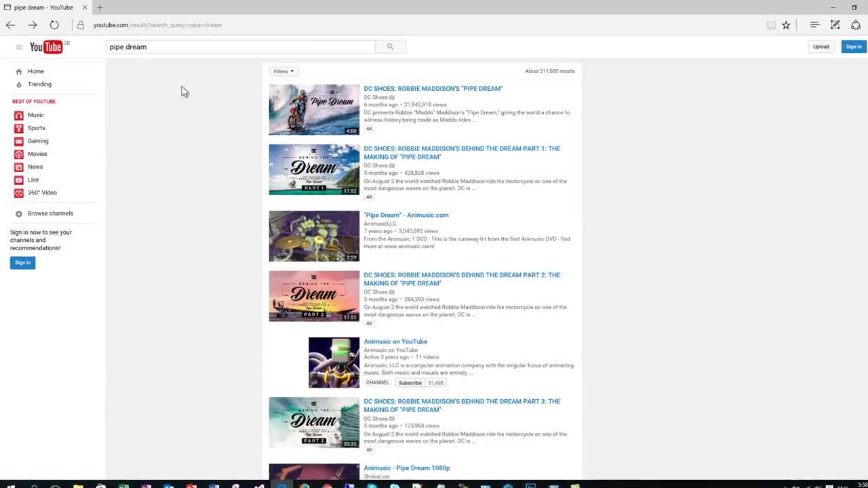Toggle Edge reading view icon
The height and width of the screenshot is (488, 868).
(x=771, y=25)
